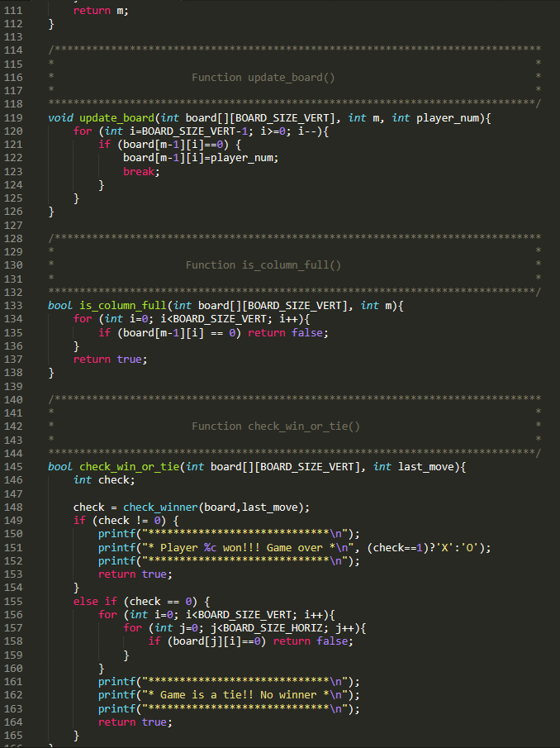This screenshot has height=748, width=560.
Task: Click the 'Function update_board()' comment text
Action: tap(263, 78)
